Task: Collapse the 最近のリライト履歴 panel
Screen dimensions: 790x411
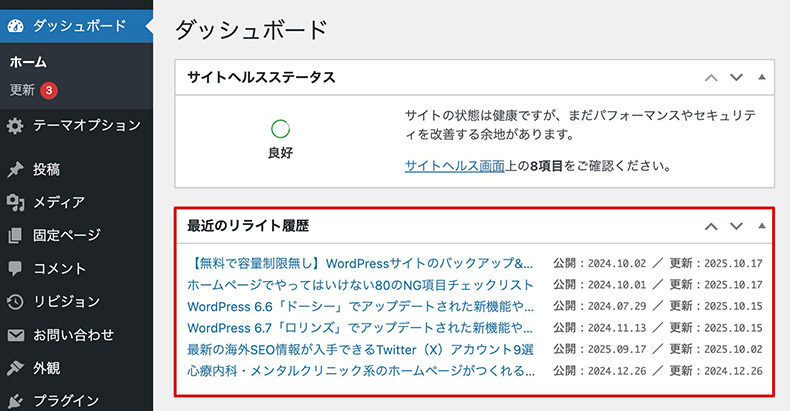Action: (x=761, y=226)
